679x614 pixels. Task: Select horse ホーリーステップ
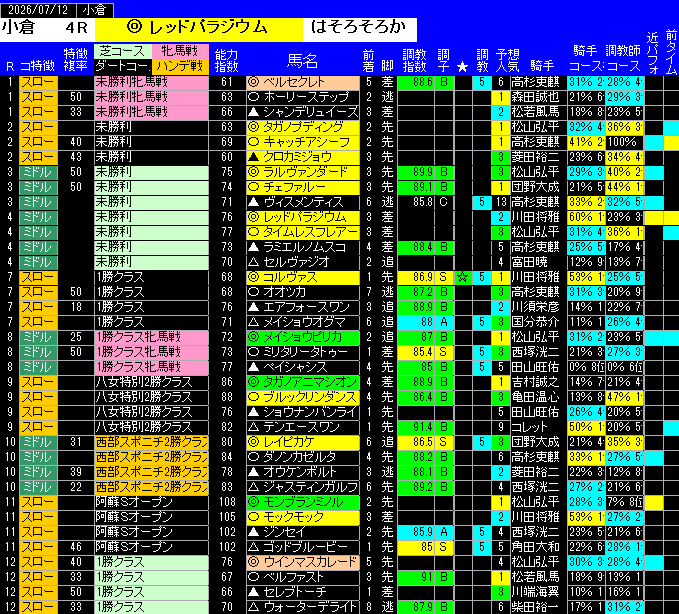(303, 97)
